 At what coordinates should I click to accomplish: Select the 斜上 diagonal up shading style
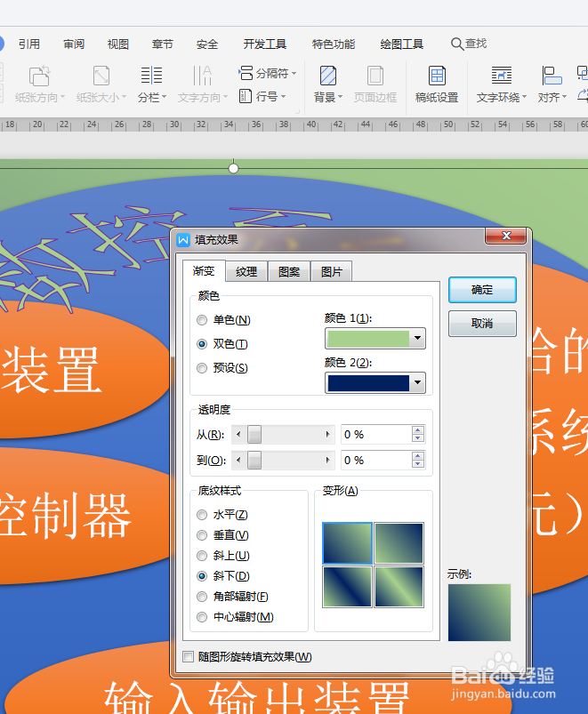[x=202, y=556]
